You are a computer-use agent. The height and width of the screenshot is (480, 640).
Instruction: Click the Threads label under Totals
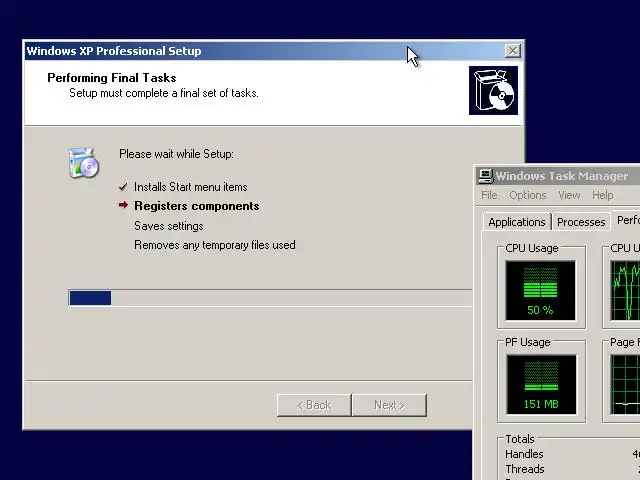[525, 469]
